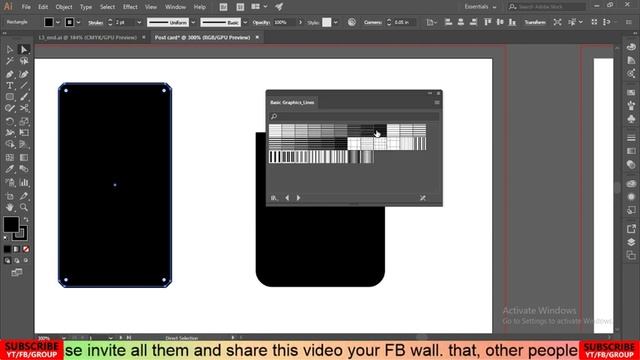
Task: Open fill color dropdown in control bar
Action: click(58, 22)
